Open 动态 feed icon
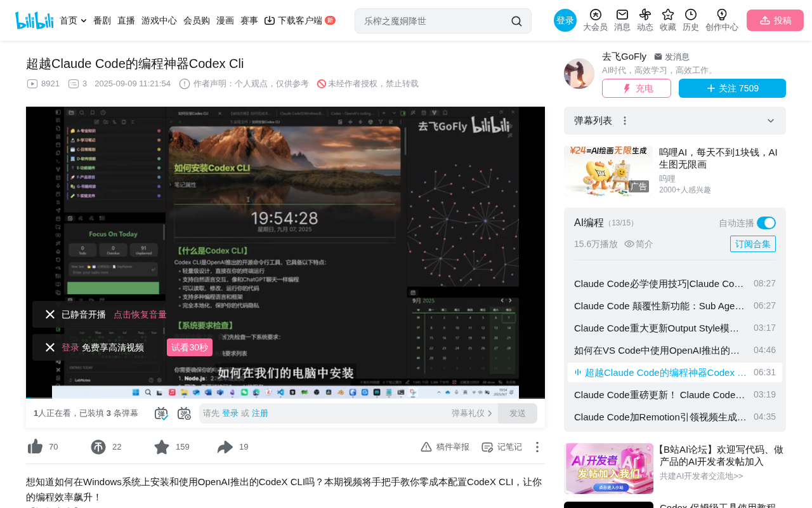The height and width of the screenshot is (508, 812). pyautogui.click(x=645, y=20)
